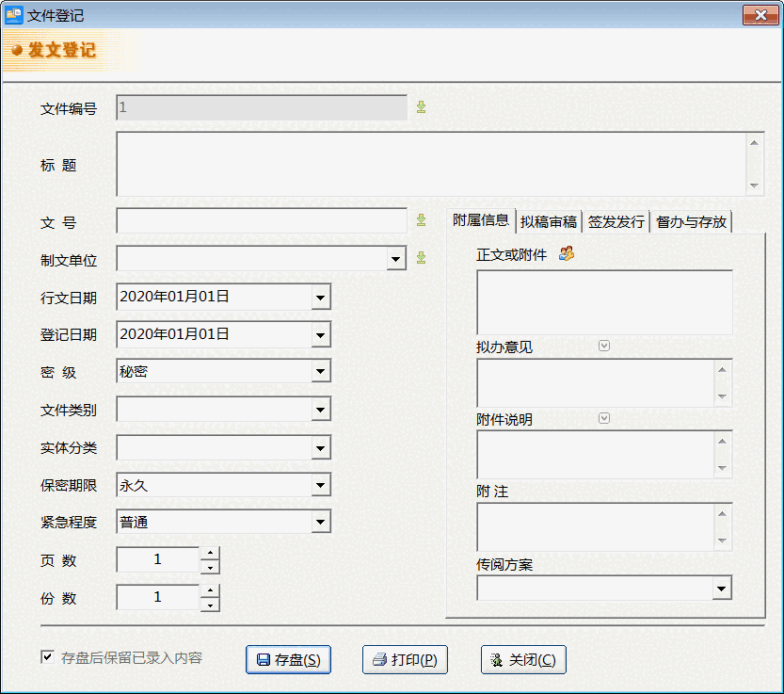Click the up arrow on the 页数 stepper
The height and width of the screenshot is (694, 784).
210,552
